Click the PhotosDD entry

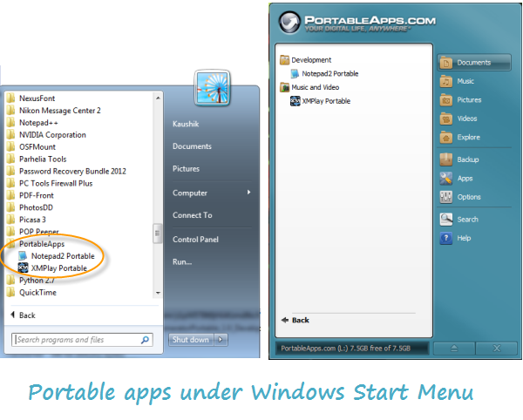coord(30,207)
